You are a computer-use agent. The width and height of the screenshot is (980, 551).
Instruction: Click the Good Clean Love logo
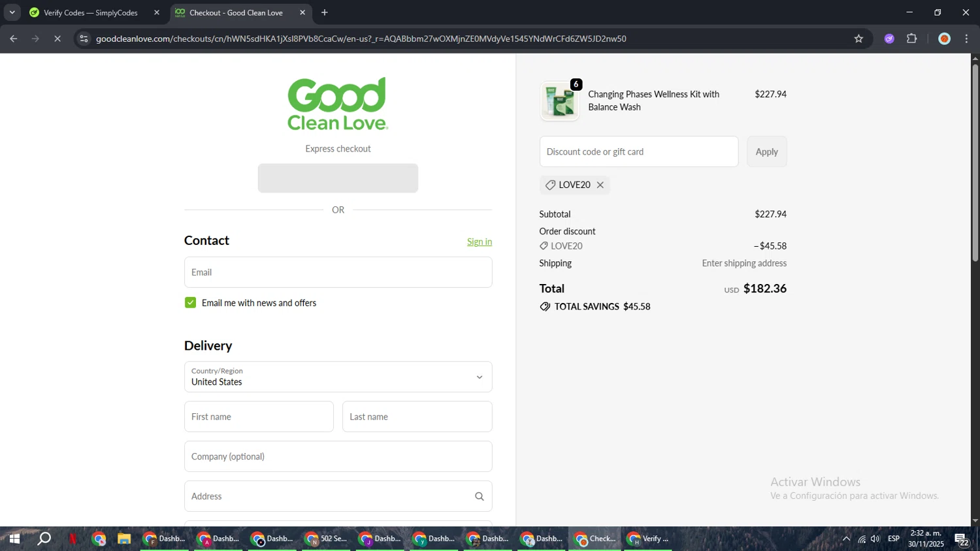point(338,104)
